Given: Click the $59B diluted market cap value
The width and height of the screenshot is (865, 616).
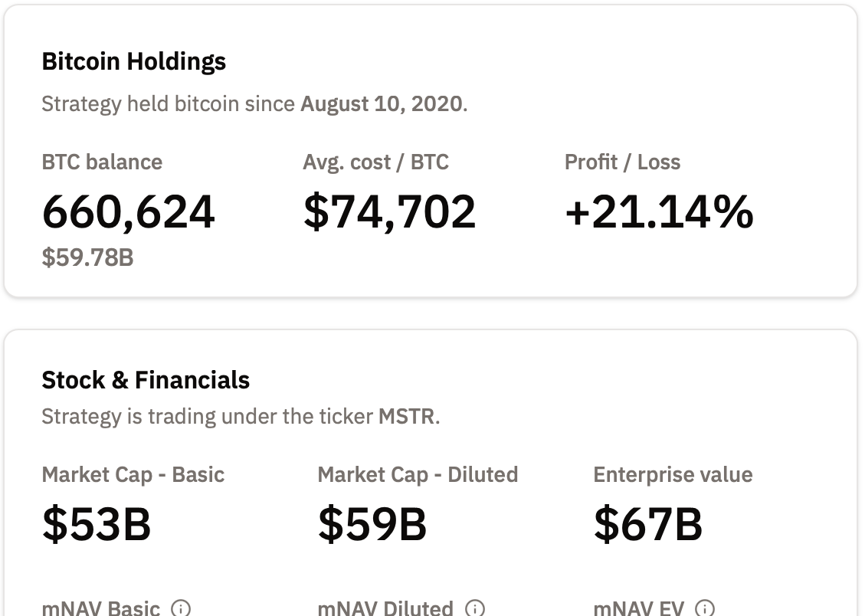Looking at the screenshot, I should (372, 524).
